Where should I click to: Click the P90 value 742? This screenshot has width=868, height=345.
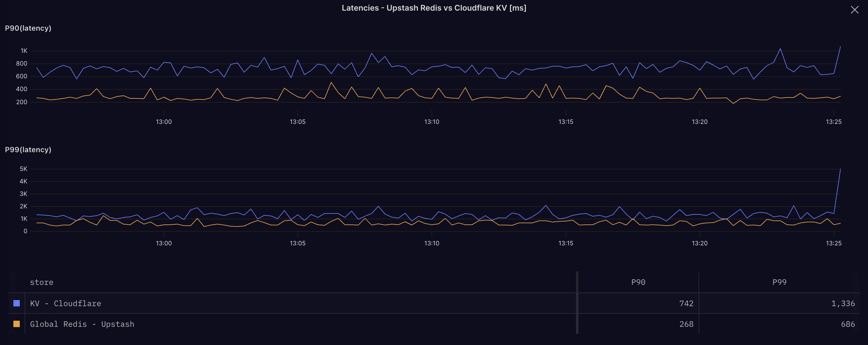click(686, 303)
